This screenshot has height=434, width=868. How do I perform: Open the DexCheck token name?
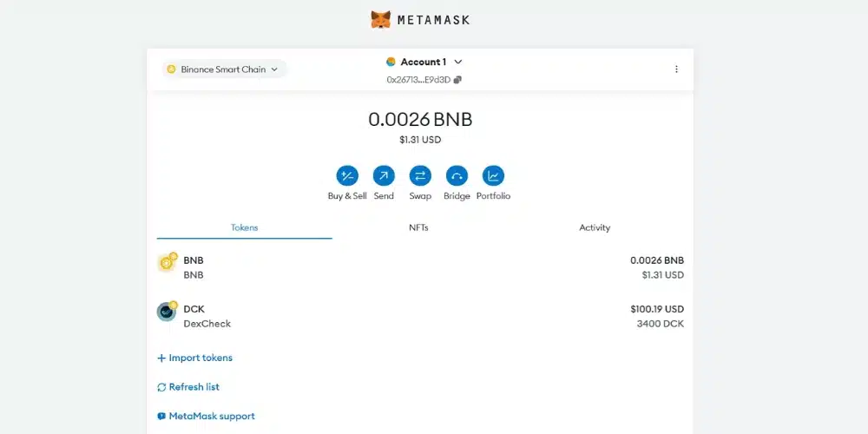[207, 324]
